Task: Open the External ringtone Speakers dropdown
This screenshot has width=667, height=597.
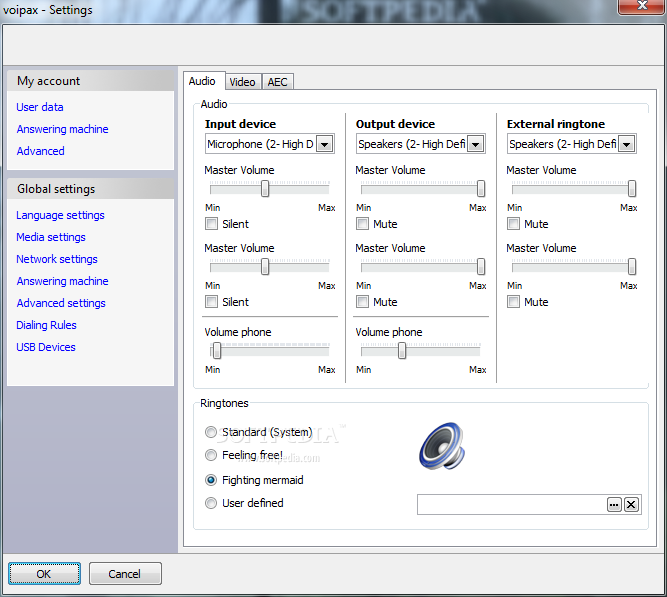Action: click(627, 144)
